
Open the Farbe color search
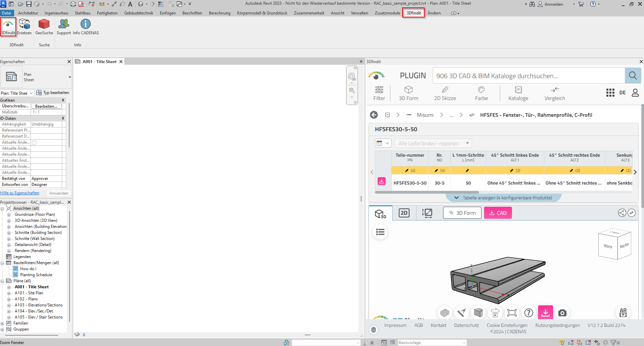pyautogui.click(x=481, y=93)
